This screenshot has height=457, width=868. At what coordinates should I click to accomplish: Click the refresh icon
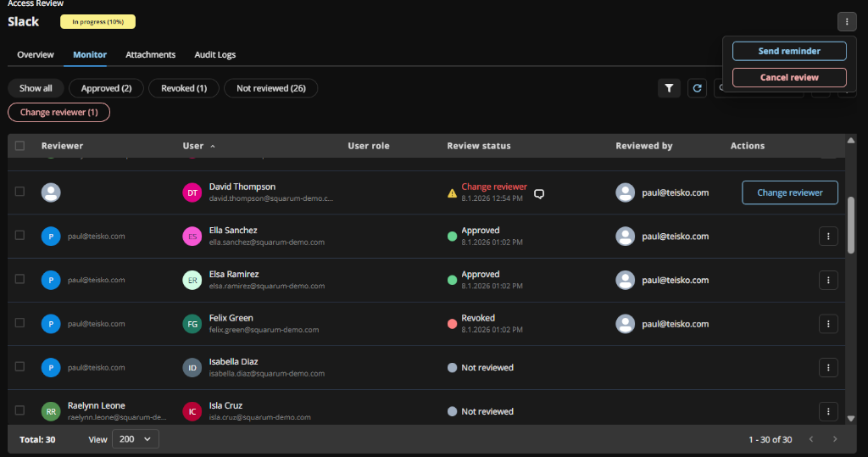click(697, 88)
